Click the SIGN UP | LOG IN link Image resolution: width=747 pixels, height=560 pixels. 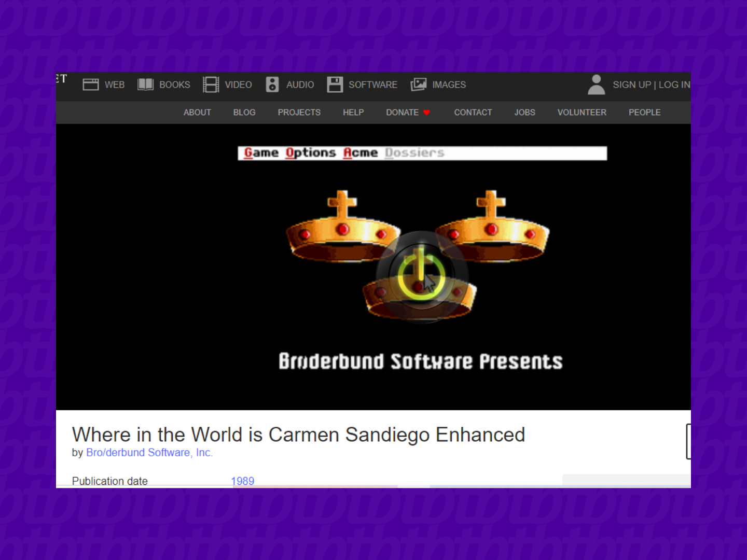(652, 85)
